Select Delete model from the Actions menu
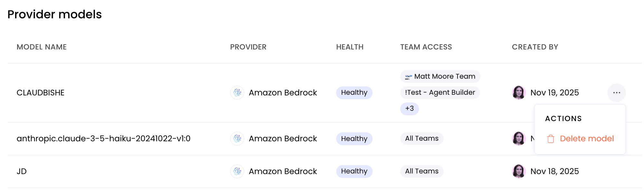 [587, 139]
